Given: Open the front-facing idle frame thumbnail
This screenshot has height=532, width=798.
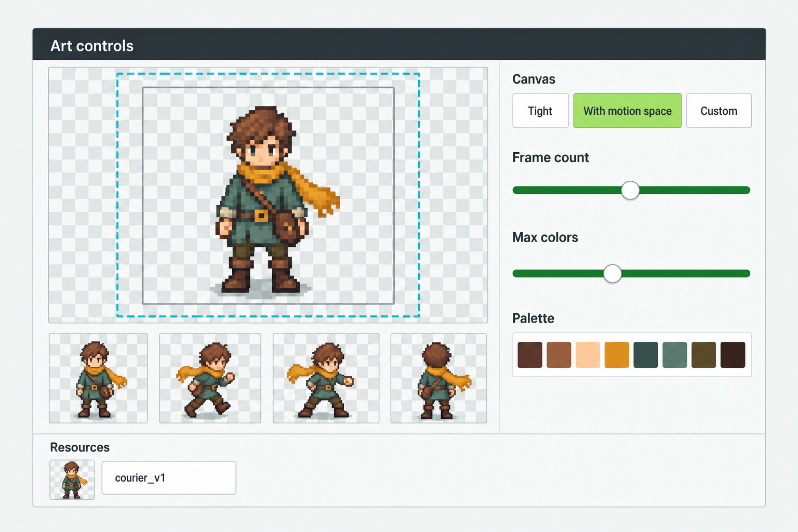Looking at the screenshot, I should [x=98, y=378].
